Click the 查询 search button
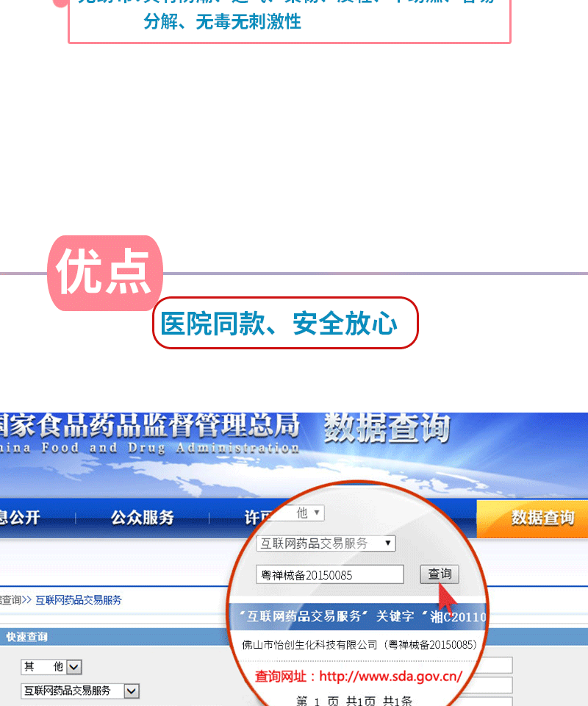The image size is (588, 706). pyautogui.click(x=440, y=574)
